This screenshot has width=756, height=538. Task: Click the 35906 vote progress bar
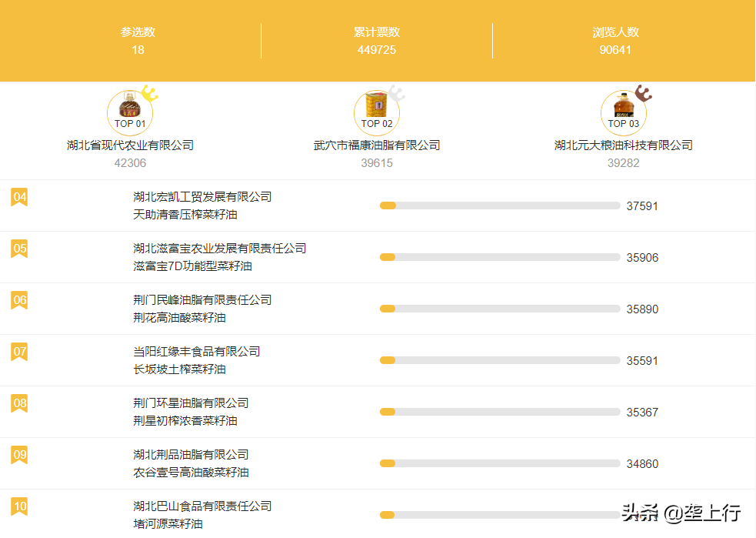pos(500,257)
